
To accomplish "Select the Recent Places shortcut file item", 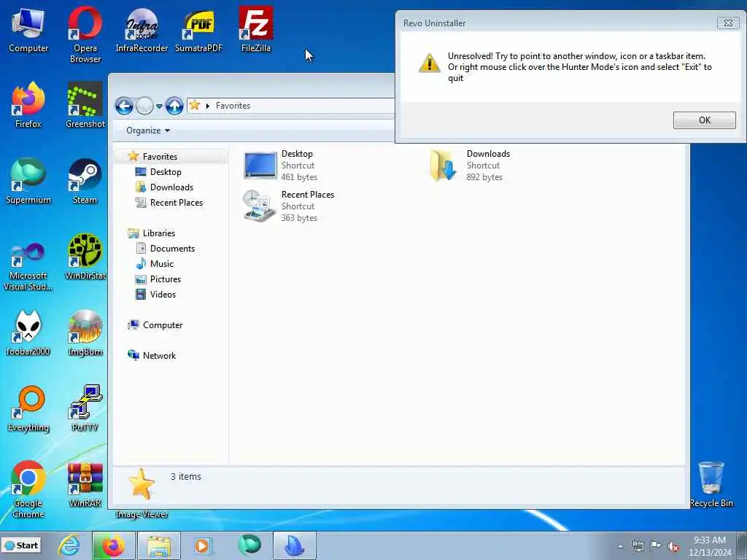I will [289, 206].
